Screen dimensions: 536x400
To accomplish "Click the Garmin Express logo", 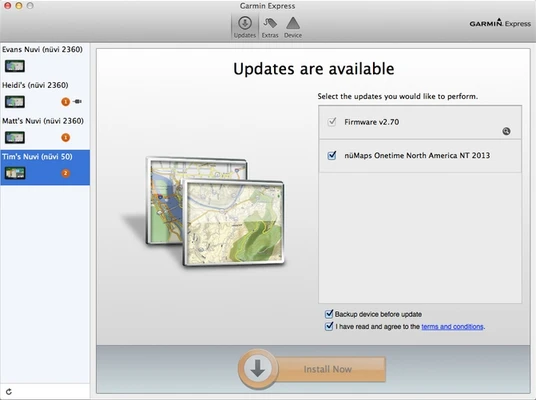I will [x=500, y=23].
